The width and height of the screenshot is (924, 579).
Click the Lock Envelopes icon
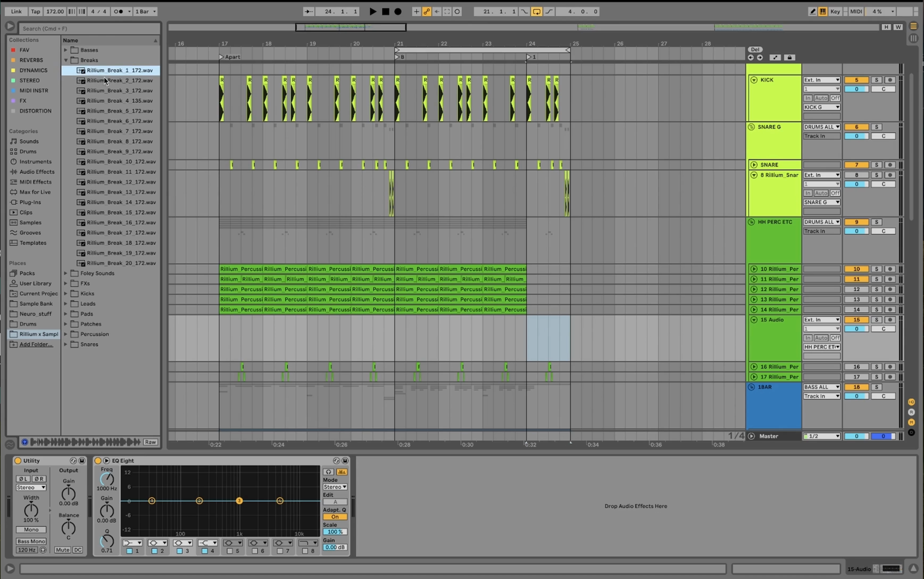click(x=789, y=57)
